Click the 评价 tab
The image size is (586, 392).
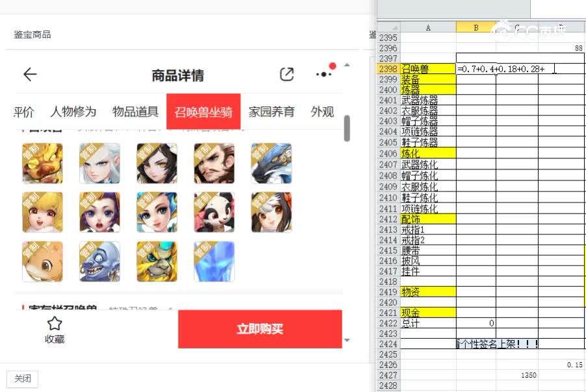tap(24, 111)
